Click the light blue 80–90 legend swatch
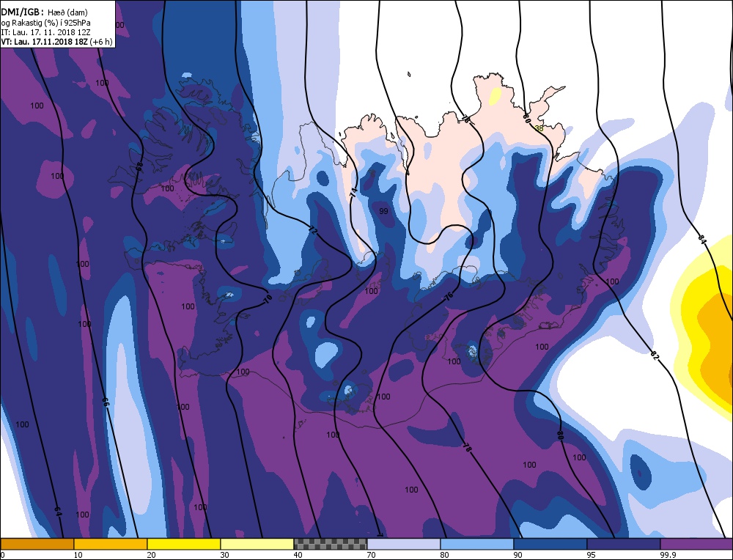This screenshot has height=560, width=733. pyautogui.click(x=477, y=544)
